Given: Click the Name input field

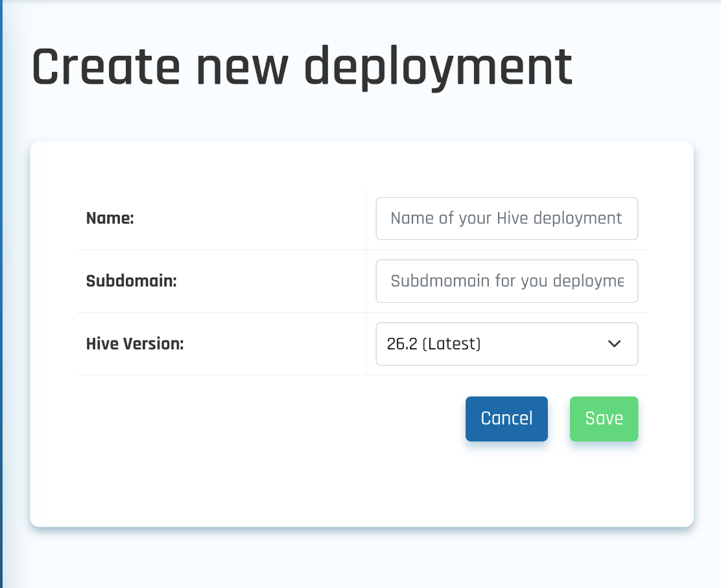Looking at the screenshot, I should (506, 218).
